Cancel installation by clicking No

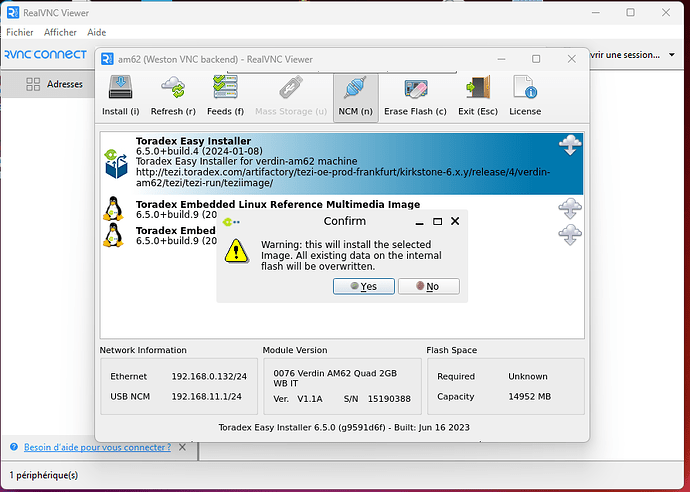[429, 286]
